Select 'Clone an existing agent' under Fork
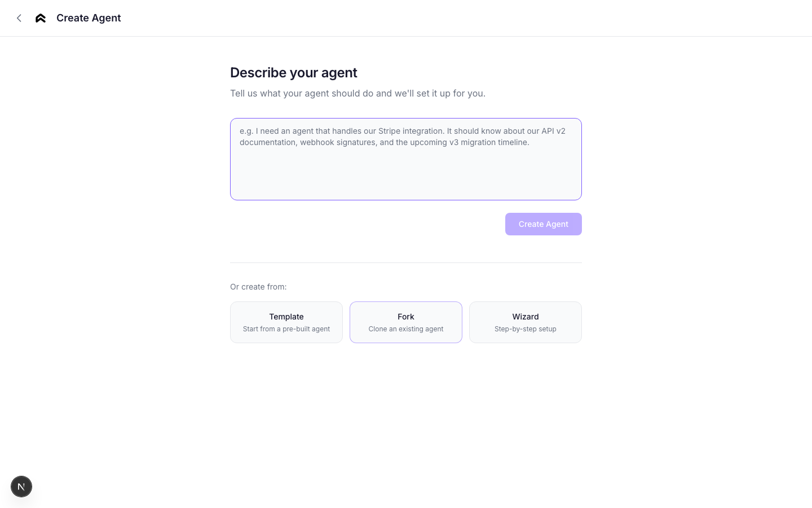 tap(406, 329)
